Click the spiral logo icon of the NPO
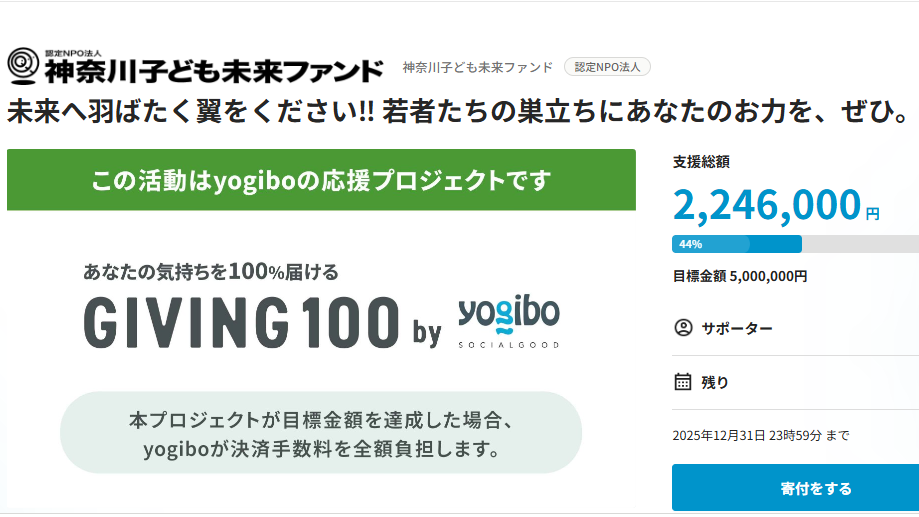Image resolution: width=919 pixels, height=517 pixels. coord(23,66)
